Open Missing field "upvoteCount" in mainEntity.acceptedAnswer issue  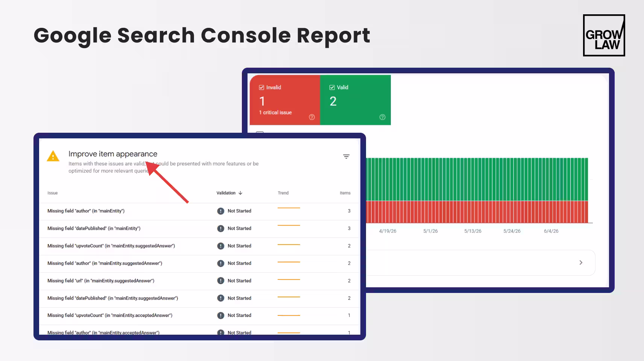pos(110,315)
